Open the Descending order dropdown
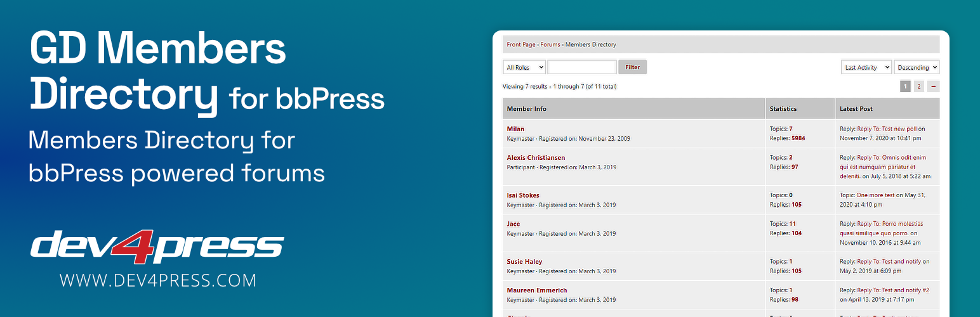This screenshot has height=317, width=980. 917,67
